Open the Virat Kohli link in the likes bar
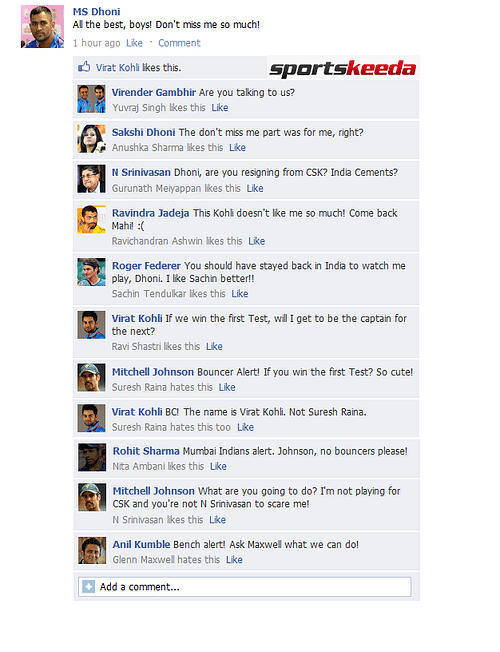 (x=117, y=68)
